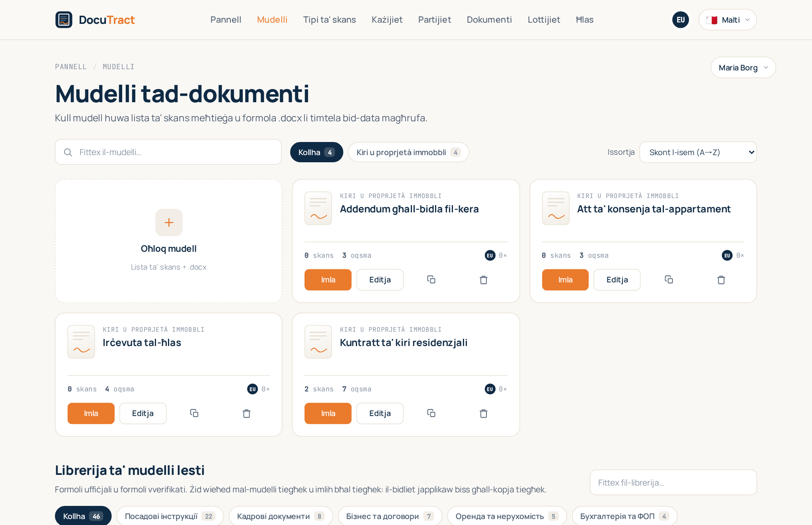812x525 pixels.
Task: Focus the Fittex fil-librerija search field
Action: point(673,482)
